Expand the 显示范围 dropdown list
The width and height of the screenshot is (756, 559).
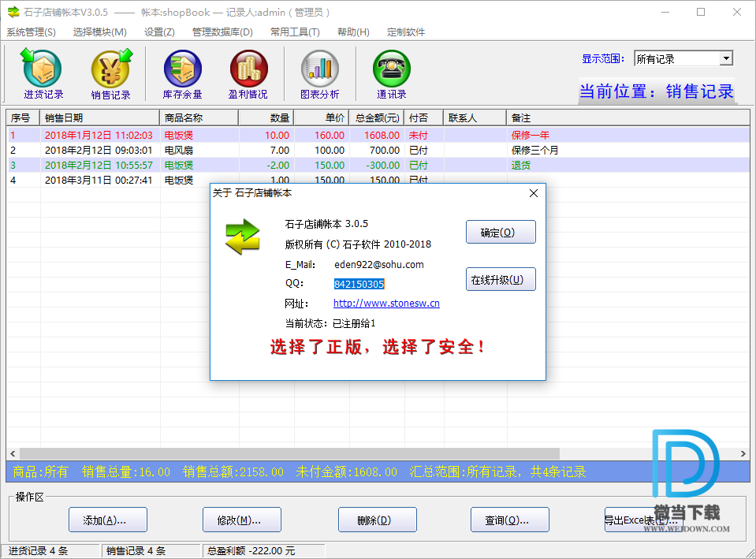(725, 59)
